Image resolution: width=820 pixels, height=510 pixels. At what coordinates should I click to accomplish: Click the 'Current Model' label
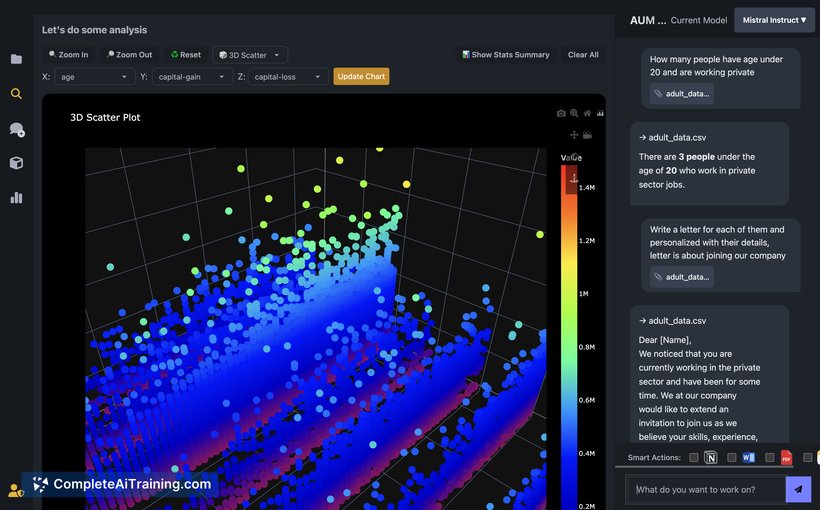[x=699, y=20]
